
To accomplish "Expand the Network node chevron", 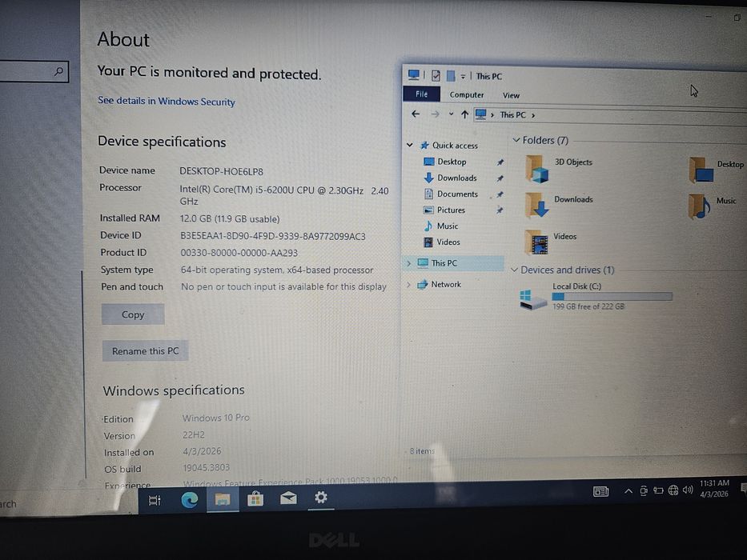I will (x=408, y=284).
